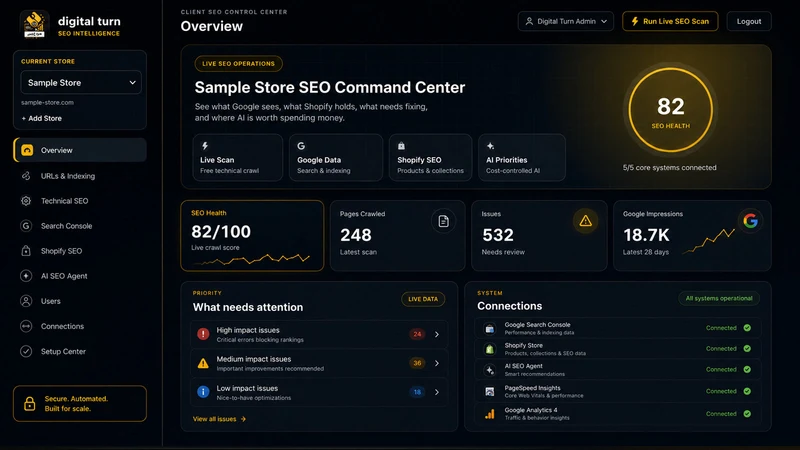Click the Google Search Console connection icon
Screen dimensions: 800x450
coord(489,329)
